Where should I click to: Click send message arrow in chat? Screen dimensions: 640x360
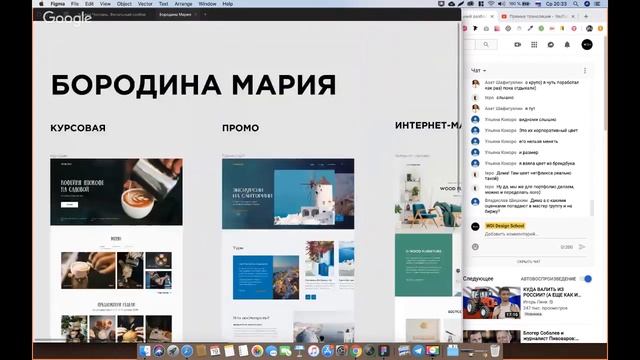coord(582,247)
